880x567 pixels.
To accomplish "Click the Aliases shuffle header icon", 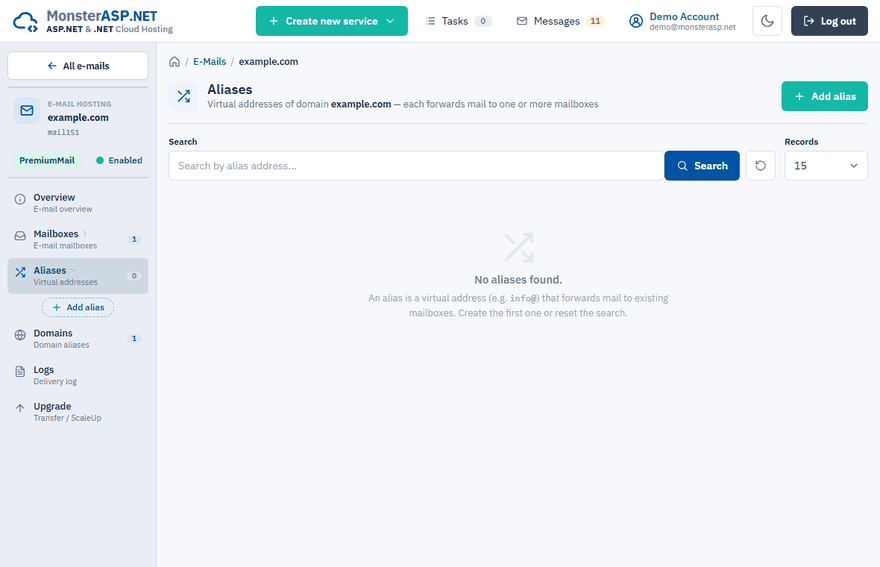I will tap(184, 96).
